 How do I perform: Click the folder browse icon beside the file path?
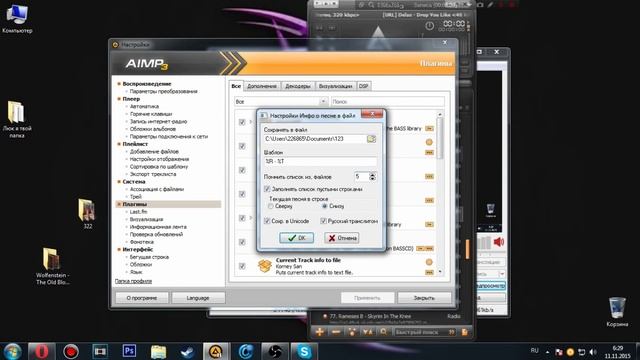371,139
